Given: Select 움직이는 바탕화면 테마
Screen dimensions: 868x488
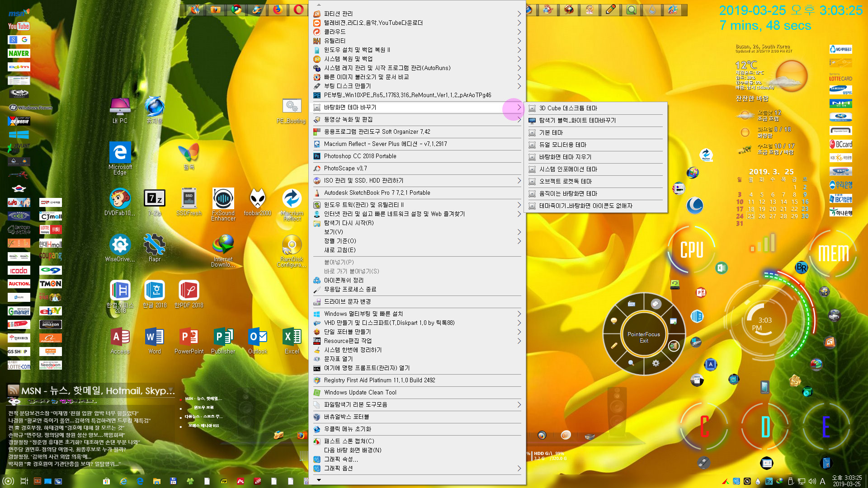Looking at the screenshot, I should [595, 193].
